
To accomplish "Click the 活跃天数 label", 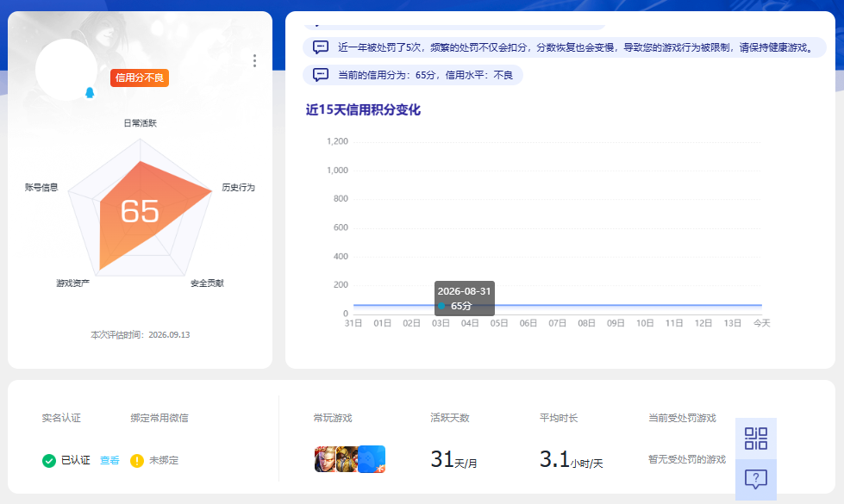I will point(450,418).
